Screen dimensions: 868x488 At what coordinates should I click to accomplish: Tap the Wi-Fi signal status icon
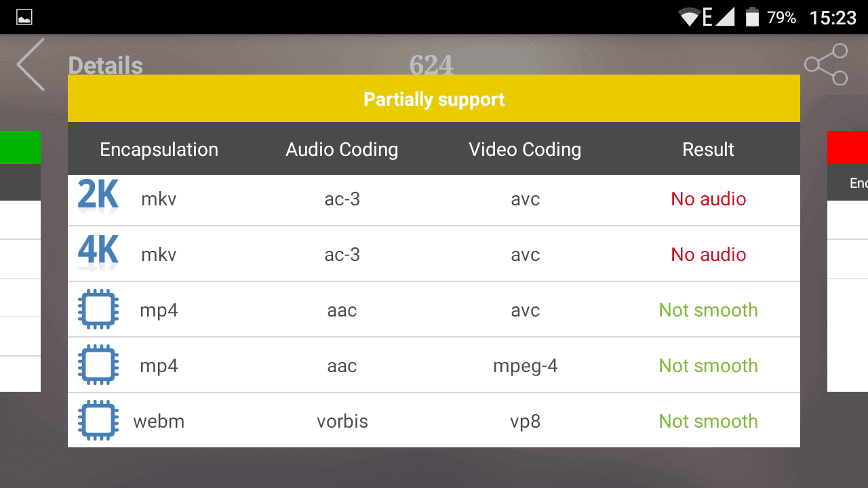(x=690, y=18)
